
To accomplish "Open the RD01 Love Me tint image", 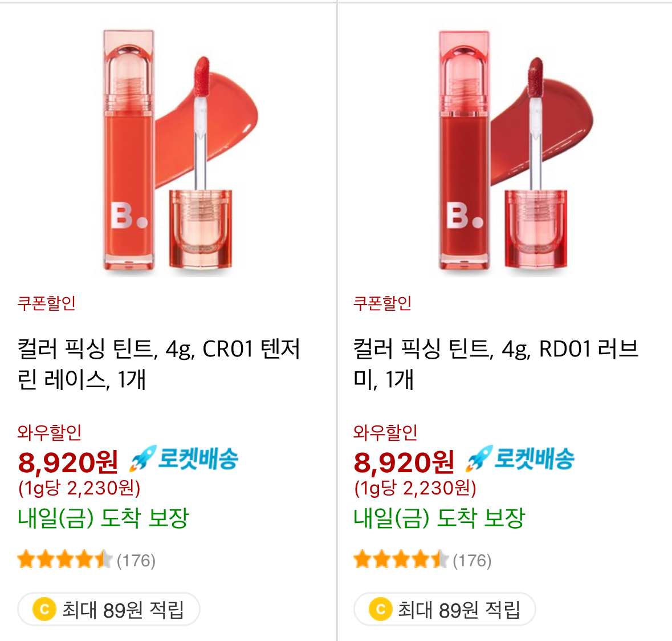I will click(504, 151).
